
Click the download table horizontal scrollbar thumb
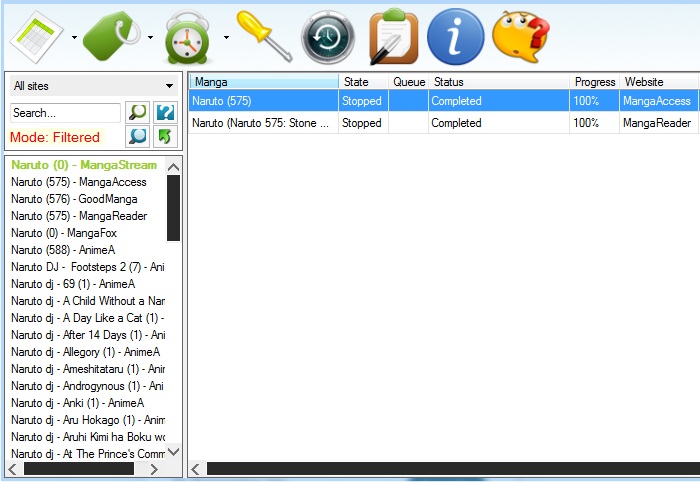(453, 469)
